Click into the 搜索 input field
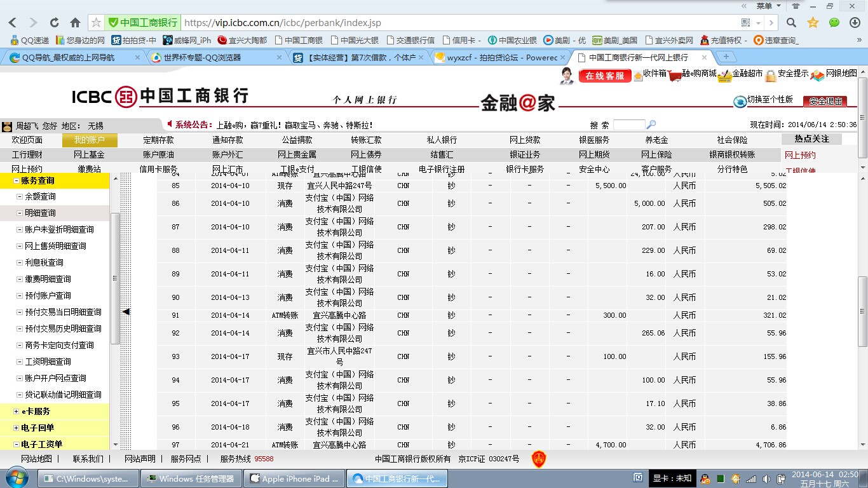Viewport: 868px width, 488px height. tap(628, 125)
